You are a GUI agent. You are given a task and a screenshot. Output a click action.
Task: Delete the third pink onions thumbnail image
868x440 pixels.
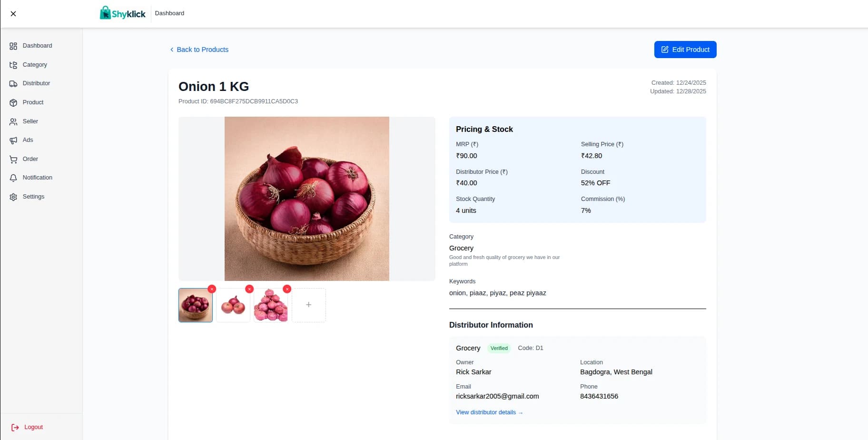tap(287, 289)
